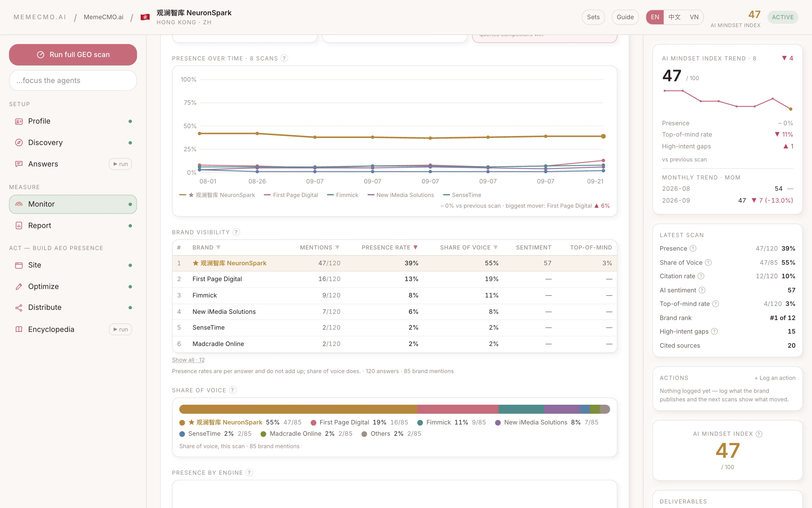Open the Monitor section
This screenshot has height=508, width=812.
click(73, 204)
